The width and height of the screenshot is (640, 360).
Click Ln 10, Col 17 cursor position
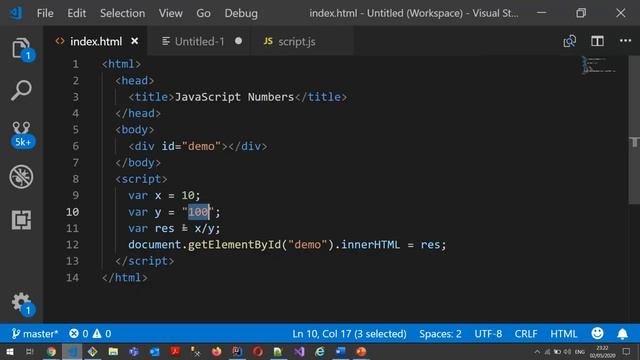[349, 334]
